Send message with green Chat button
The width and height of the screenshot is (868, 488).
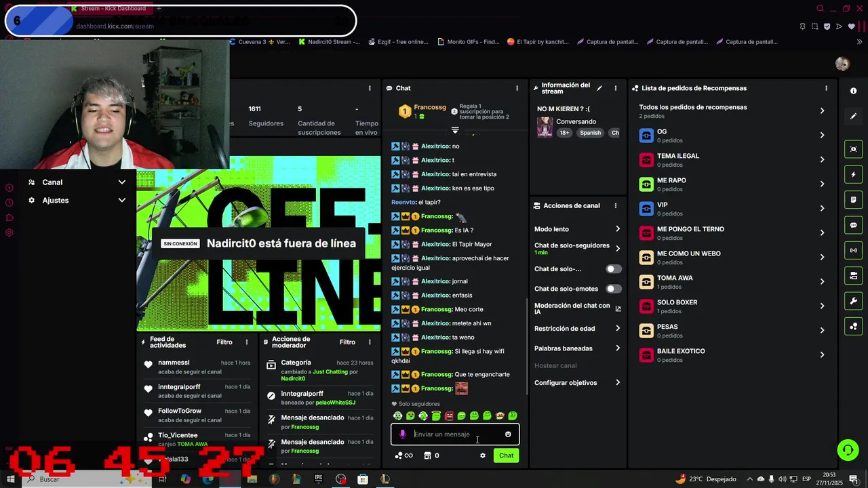pyautogui.click(x=507, y=455)
